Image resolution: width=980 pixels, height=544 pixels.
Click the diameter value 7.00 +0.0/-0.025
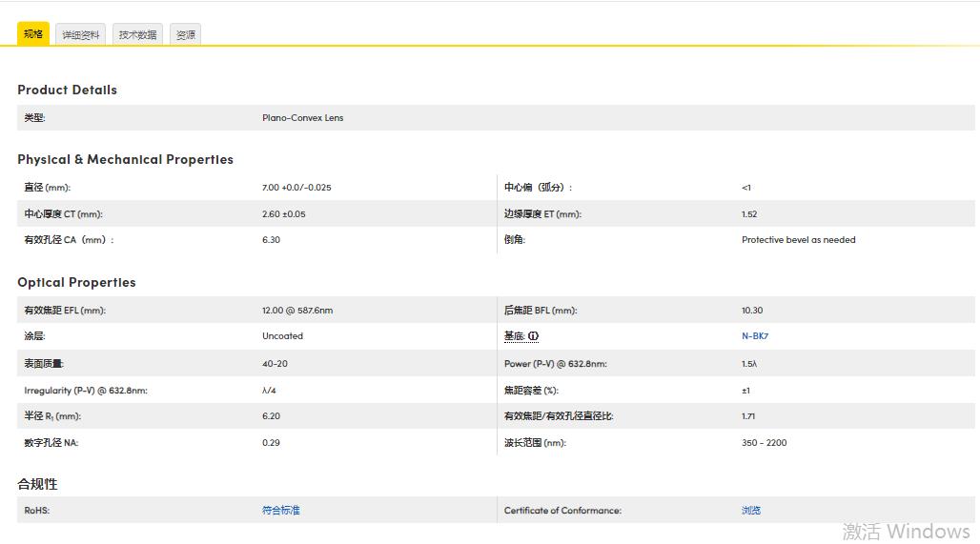coord(296,188)
